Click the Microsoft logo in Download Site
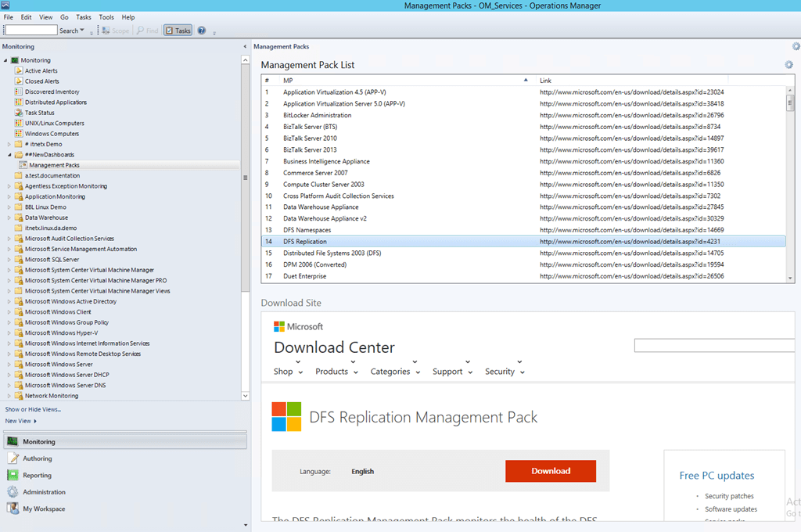Screen dimensions: 801x532 coord(298,326)
